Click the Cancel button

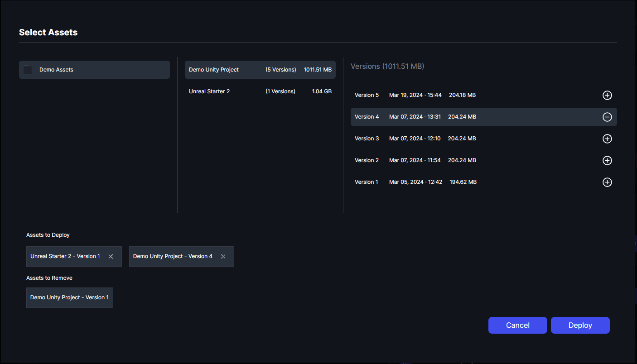pyautogui.click(x=518, y=325)
